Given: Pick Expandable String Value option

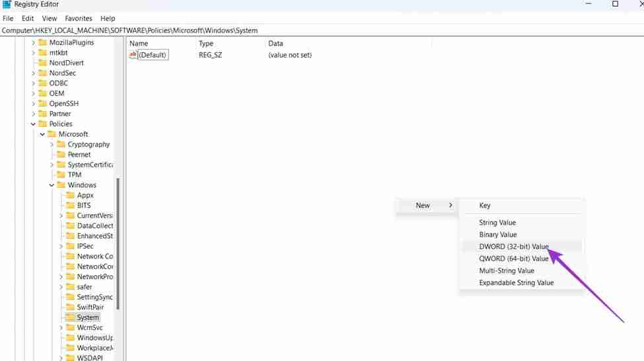Looking at the screenshot, I should 522,282.
